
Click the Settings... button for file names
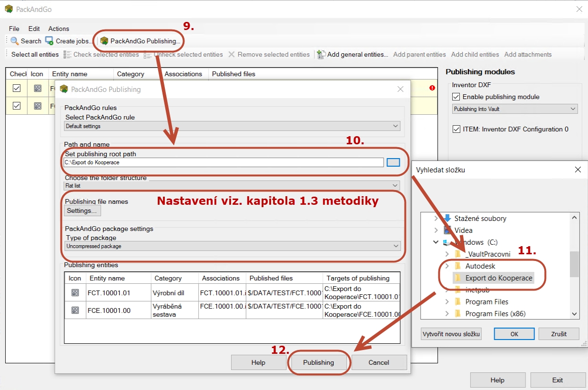(83, 210)
